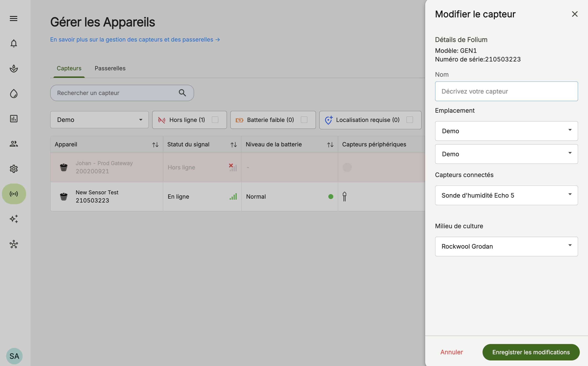Sort by Appareil column arrows
This screenshot has width=588, height=366.
pos(155,145)
